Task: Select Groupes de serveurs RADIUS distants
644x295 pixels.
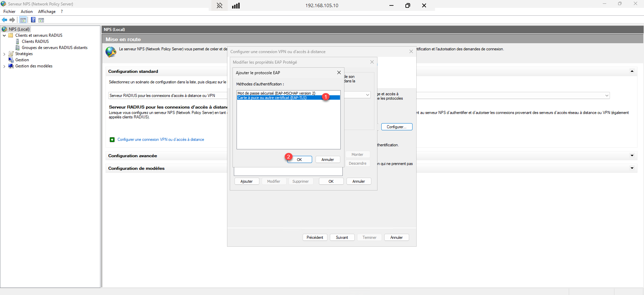Action: coord(54,48)
